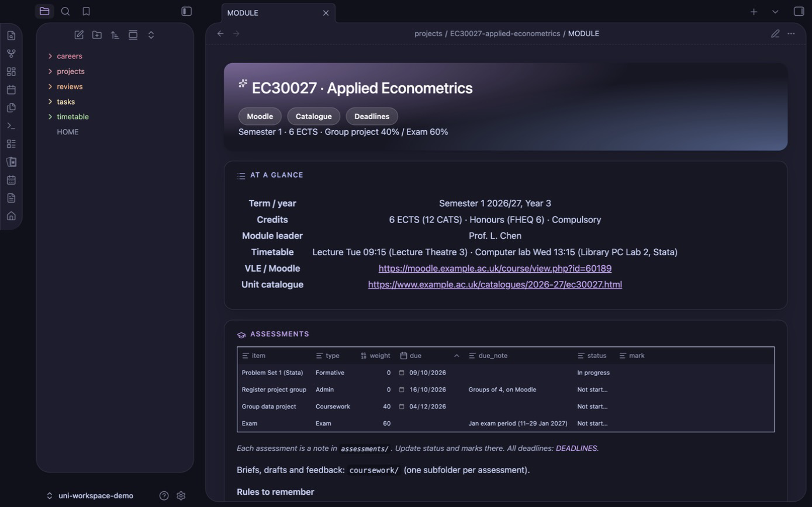Image resolution: width=812 pixels, height=507 pixels.
Task: Open the Files explorer tab icon
Action: pyautogui.click(x=44, y=11)
